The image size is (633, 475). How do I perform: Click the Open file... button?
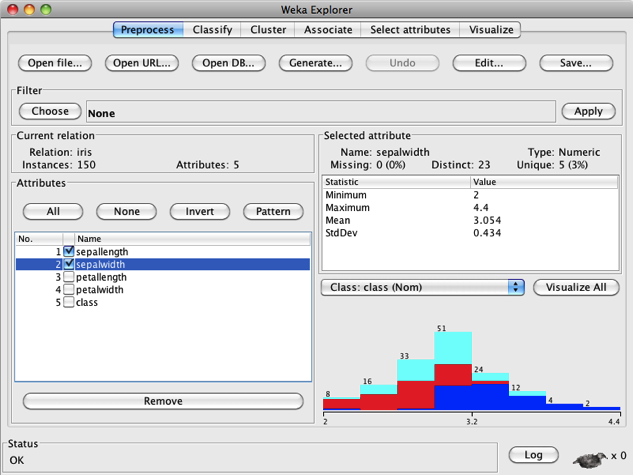click(55, 63)
